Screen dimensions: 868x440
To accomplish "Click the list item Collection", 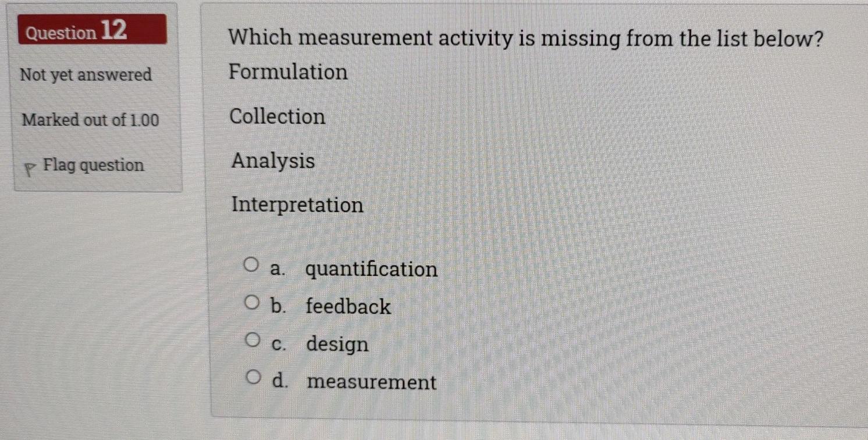I will pyautogui.click(x=276, y=117).
